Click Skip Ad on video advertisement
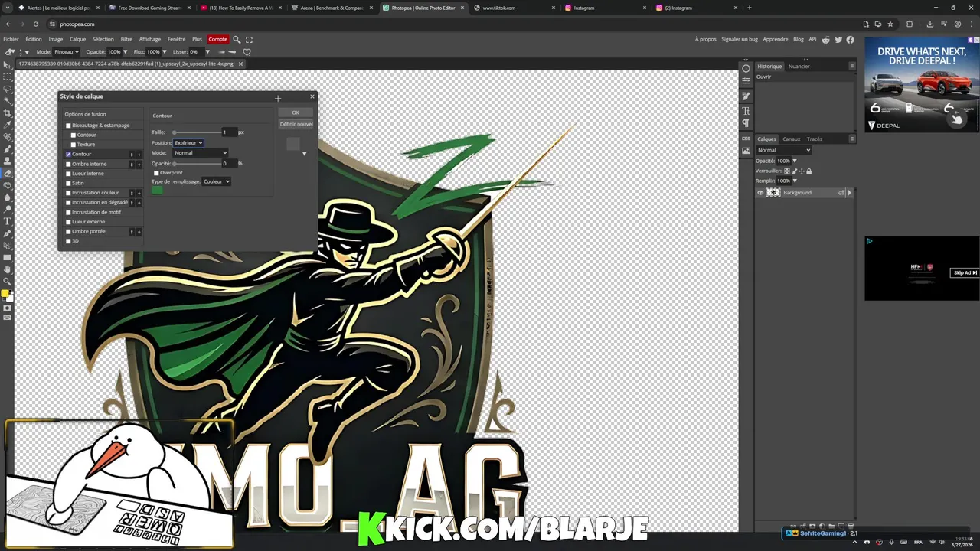This screenshot has width=980, height=551. 965,272
